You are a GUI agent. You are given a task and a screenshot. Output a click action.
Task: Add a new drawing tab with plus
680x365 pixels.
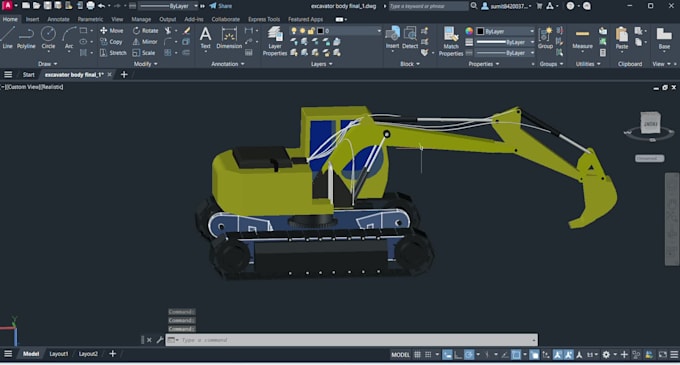point(124,75)
